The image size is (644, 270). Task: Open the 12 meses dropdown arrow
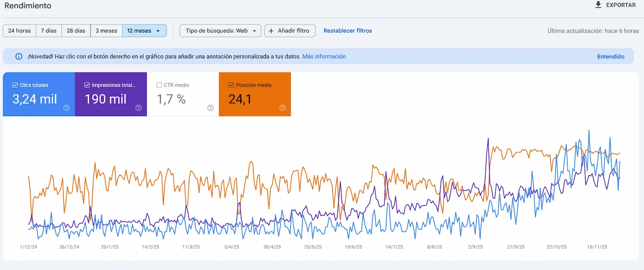[158, 31]
